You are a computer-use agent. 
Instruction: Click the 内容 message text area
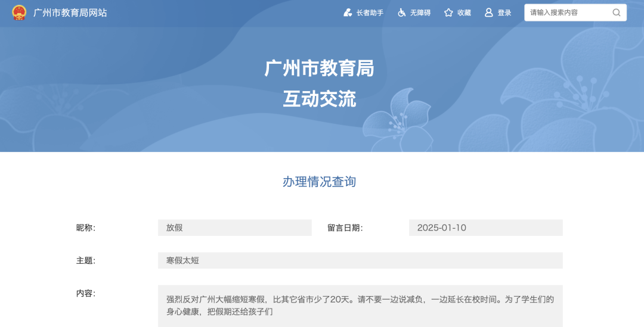point(360,305)
